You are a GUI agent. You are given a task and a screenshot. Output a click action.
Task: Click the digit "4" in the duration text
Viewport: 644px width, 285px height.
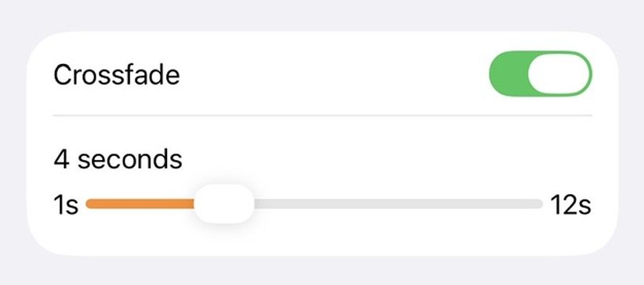61,160
